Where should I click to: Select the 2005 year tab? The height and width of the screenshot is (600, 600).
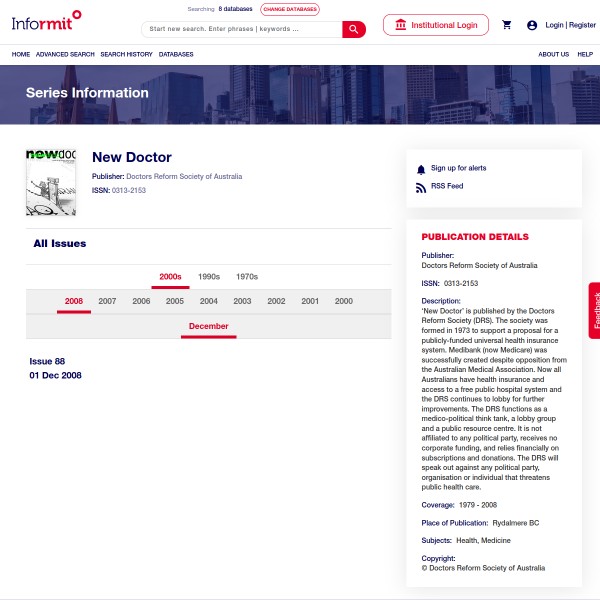click(x=175, y=301)
